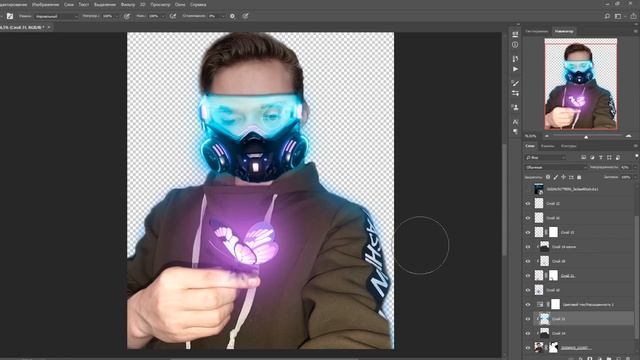Screen dimensions: 640x360
Task: Filter layers by shape layers icon
Action: pos(609,158)
